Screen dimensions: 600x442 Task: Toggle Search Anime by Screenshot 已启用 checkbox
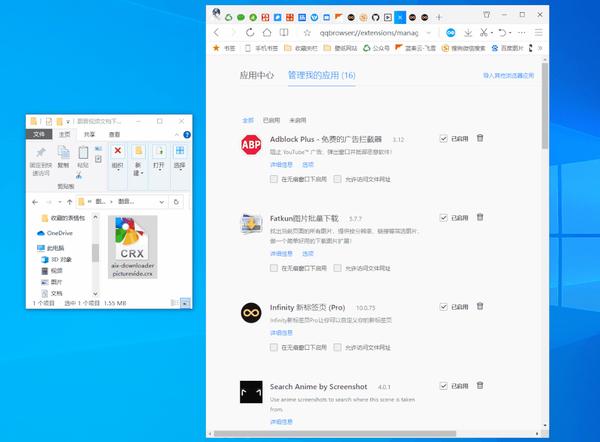pos(443,386)
